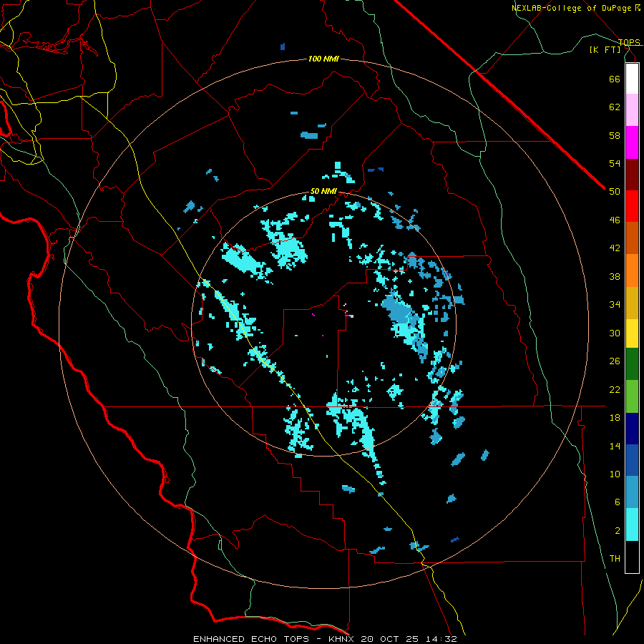
Task: Click the 50 legend value
Action: [x=615, y=191]
